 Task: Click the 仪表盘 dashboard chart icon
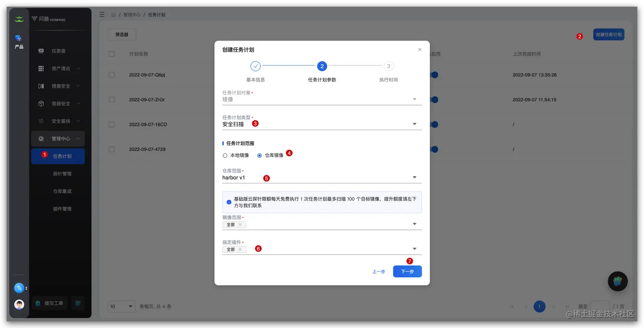point(41,51)
